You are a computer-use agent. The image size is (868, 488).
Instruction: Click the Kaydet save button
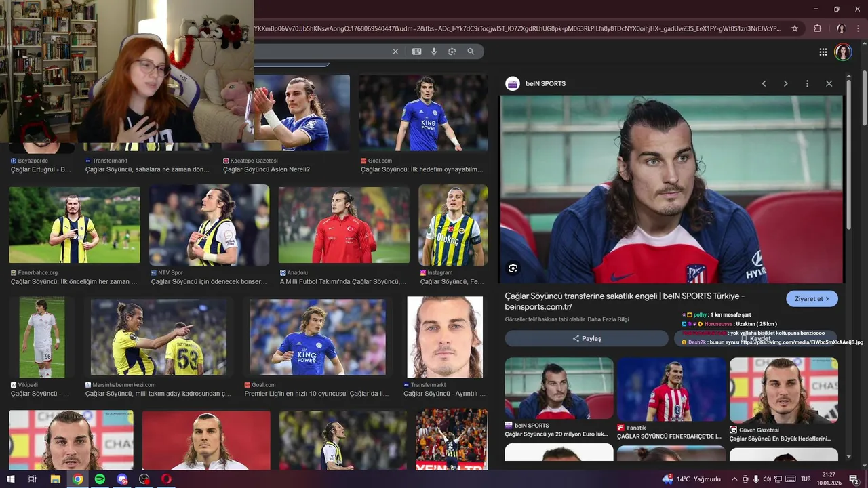[x=756, y=338]
